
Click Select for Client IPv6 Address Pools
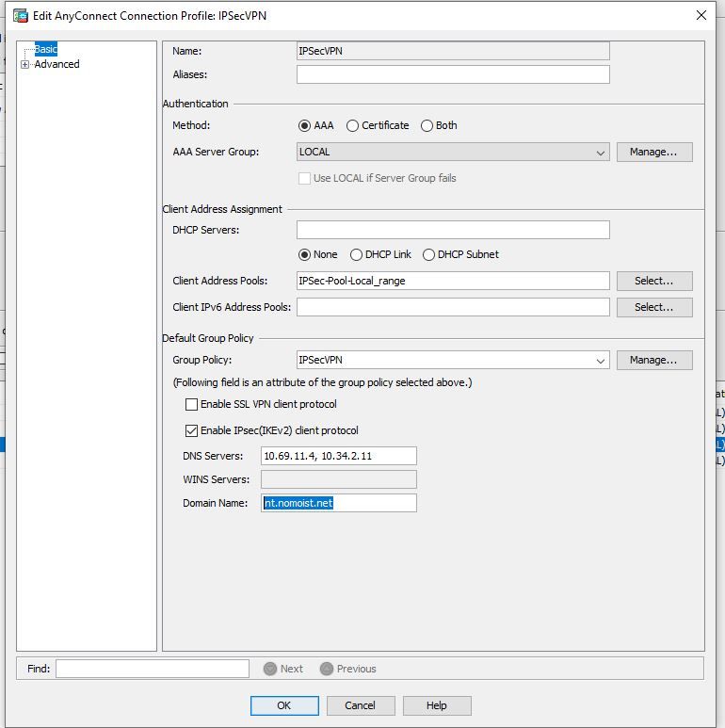tap(654, 307)
